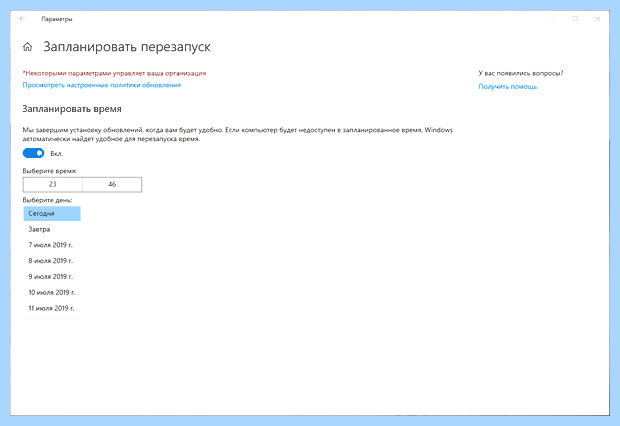
Task: Click the 'Параметры' window title
Action: click(57, 19)
